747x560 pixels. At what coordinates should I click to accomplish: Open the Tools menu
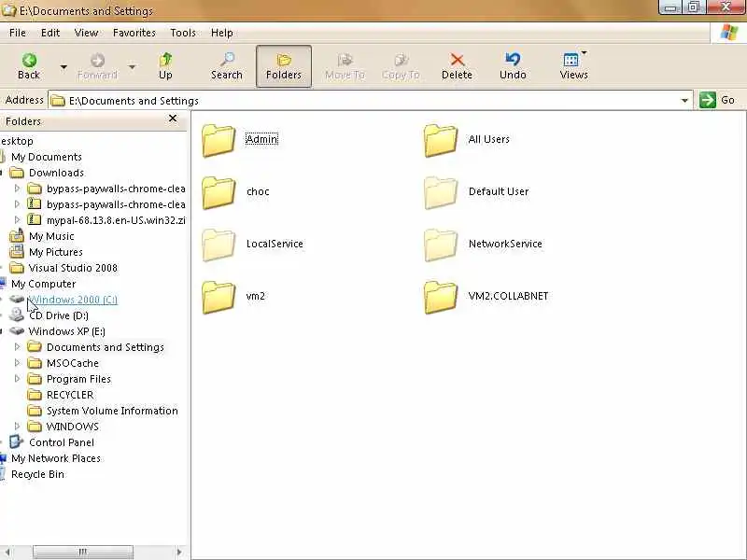183,33
